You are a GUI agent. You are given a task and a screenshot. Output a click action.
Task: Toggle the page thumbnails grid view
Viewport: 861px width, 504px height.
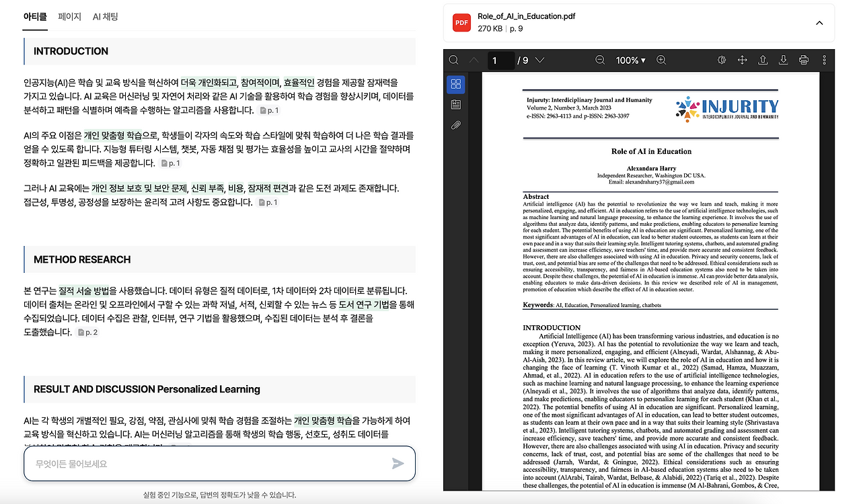point(456,84)
